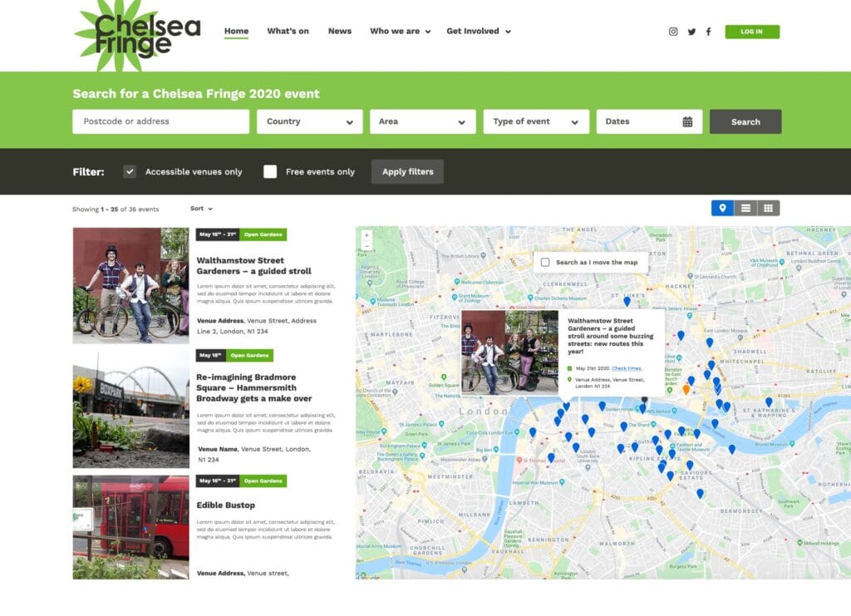Viewport: 851px width, 616px height.
Task: Focus the Postcode or address field
Action: pyautogui.click(x=160, y=121)
